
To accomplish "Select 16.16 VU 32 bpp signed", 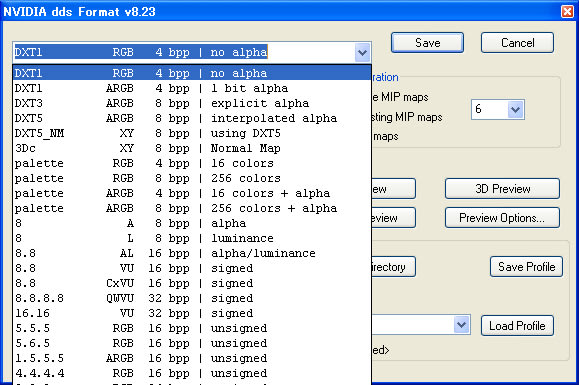I will point(192,313).
